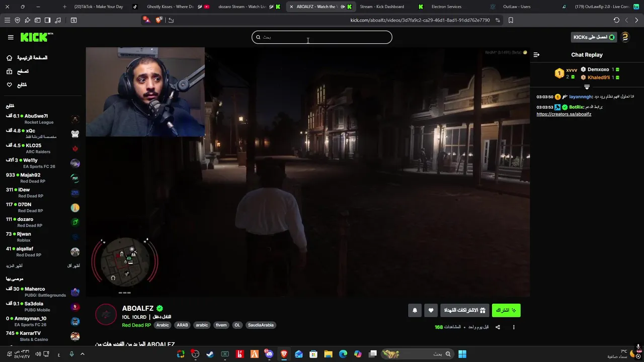Viewport: 644px width, 362px height.
Task: Open Steam from the taskbar
Action: pos(210,354)
